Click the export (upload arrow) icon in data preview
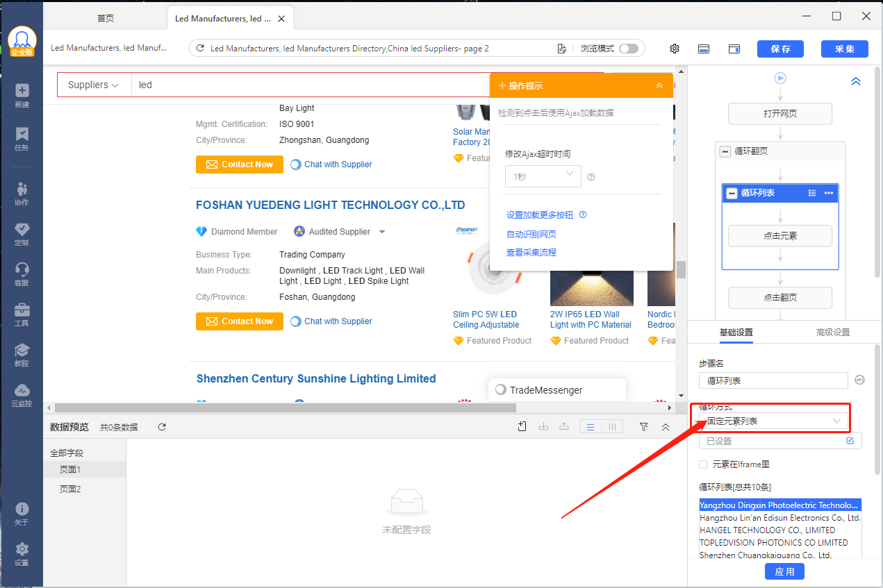This screenshot has height=588, width=883. (x=565, y=427)
